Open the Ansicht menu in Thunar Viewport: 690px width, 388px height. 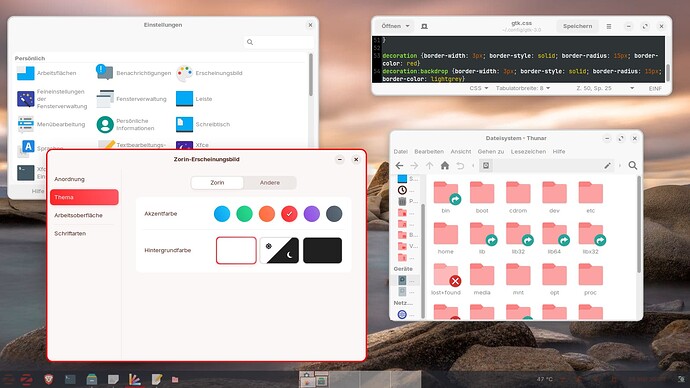click(461, 151)
